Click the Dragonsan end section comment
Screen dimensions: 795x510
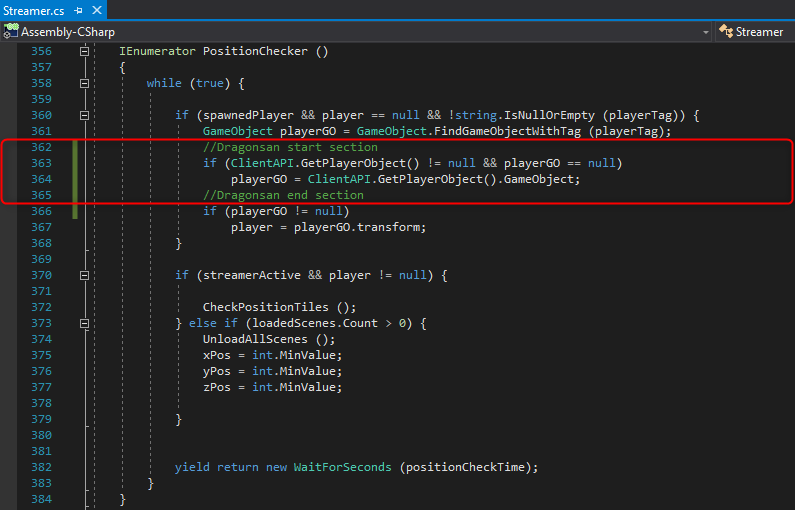[x=283, y=195]
